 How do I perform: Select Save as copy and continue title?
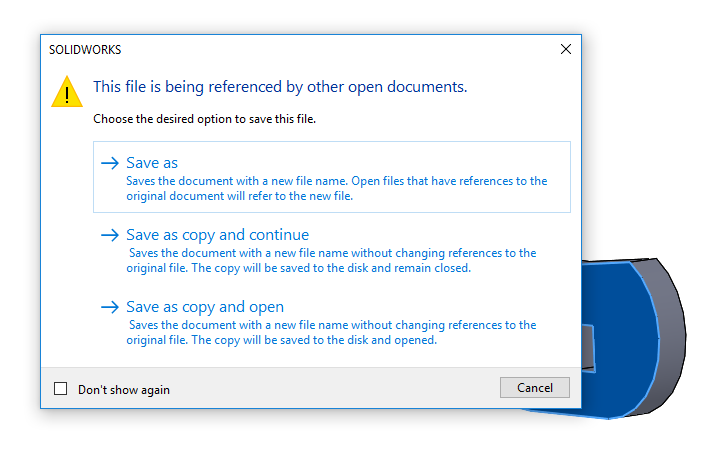[217, 235]
